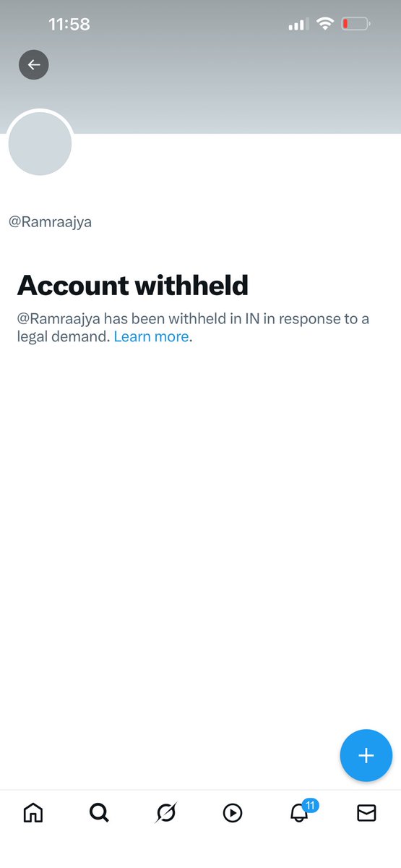Launch Grok from the bottom bar
401x868 pixels.
[165, 813]
